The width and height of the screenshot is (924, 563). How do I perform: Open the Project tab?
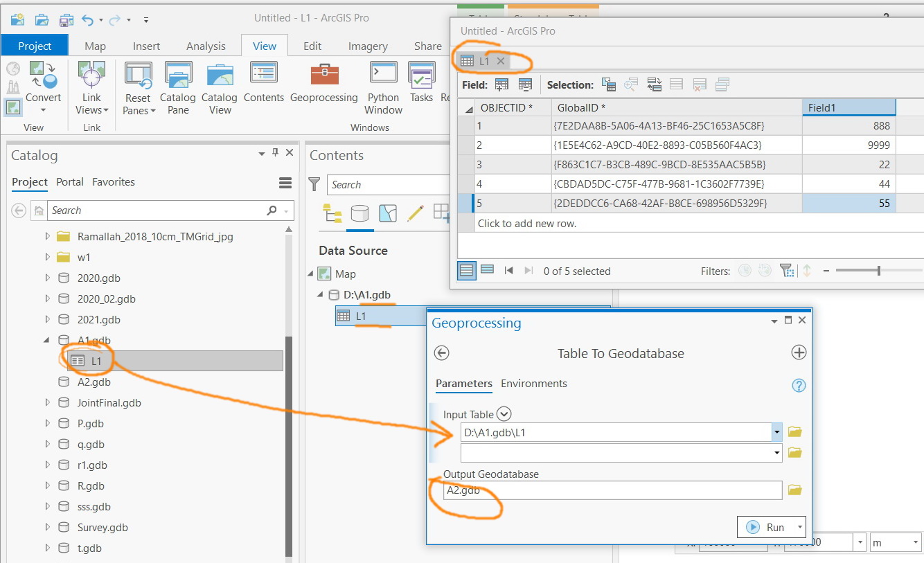click(x=35, y=46)
